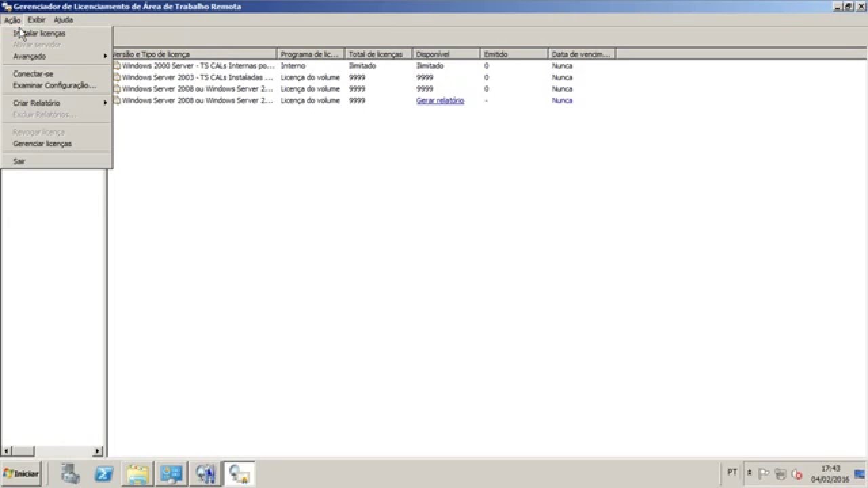
Task: Click the title bar application icon
Action: [x=6, y=6]
